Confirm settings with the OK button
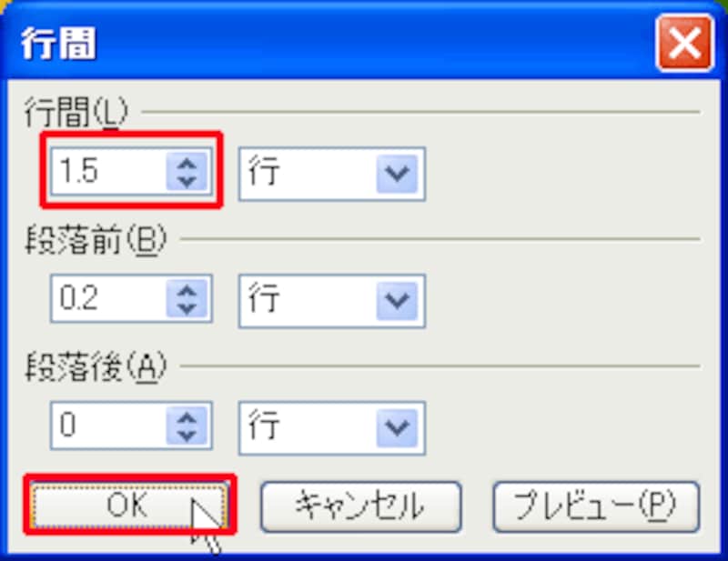The height and width of the screenshot is (561, 728). click(x=129, y=505)
